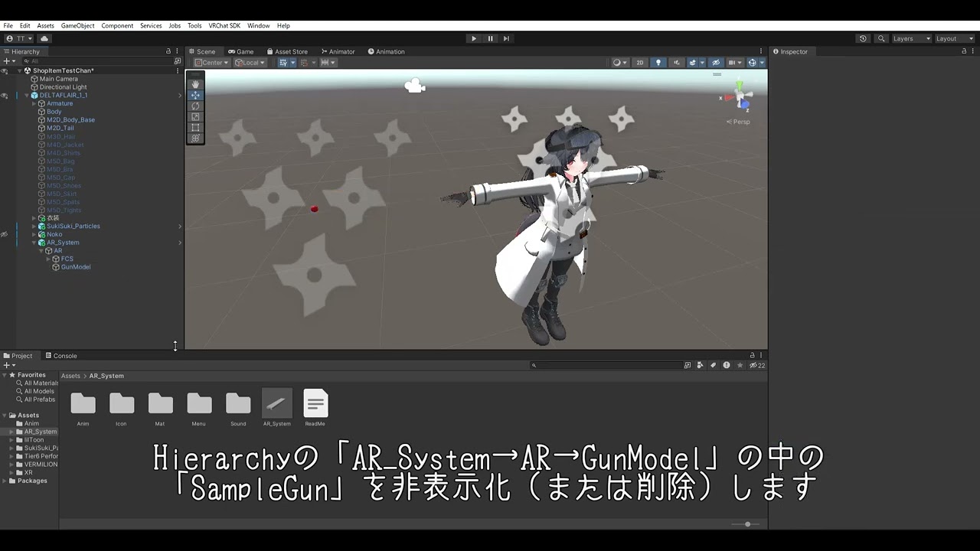Image resolution: width=980 pixels, height=551 pixels.
Task: Open the Anim folder in project view
Action: coord(83,403)
